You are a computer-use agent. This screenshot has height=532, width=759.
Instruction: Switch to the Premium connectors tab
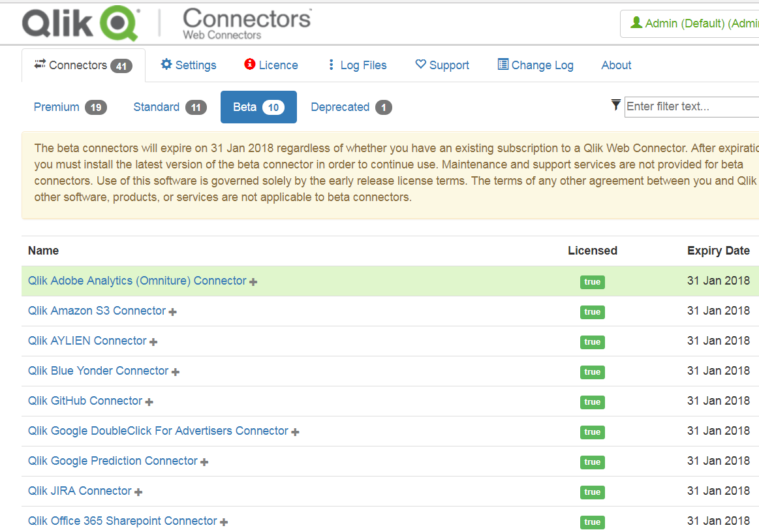[x=70, y=107]
